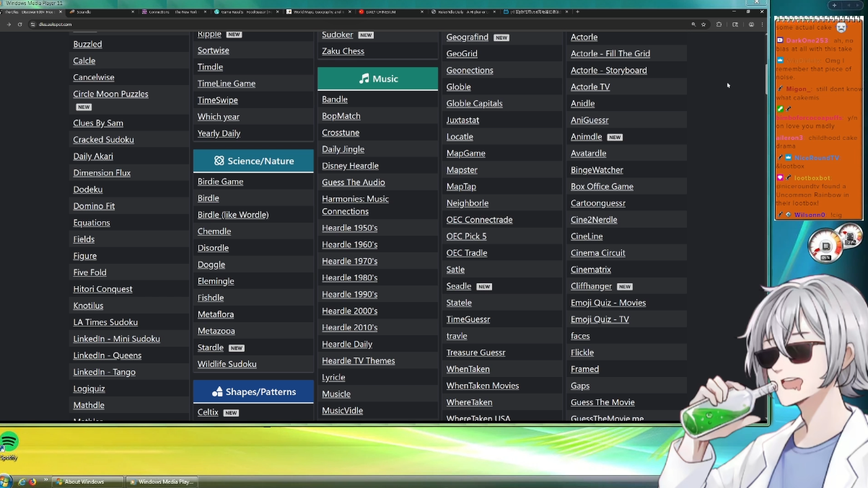Open Birdie Game in Science/Nature
The image size is (868, 488).
[220, 182]
